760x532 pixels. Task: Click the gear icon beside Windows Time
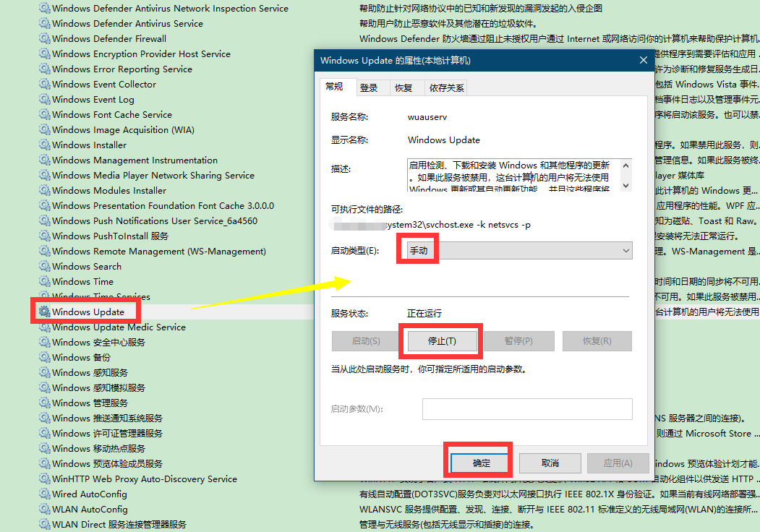click(45, 281)
